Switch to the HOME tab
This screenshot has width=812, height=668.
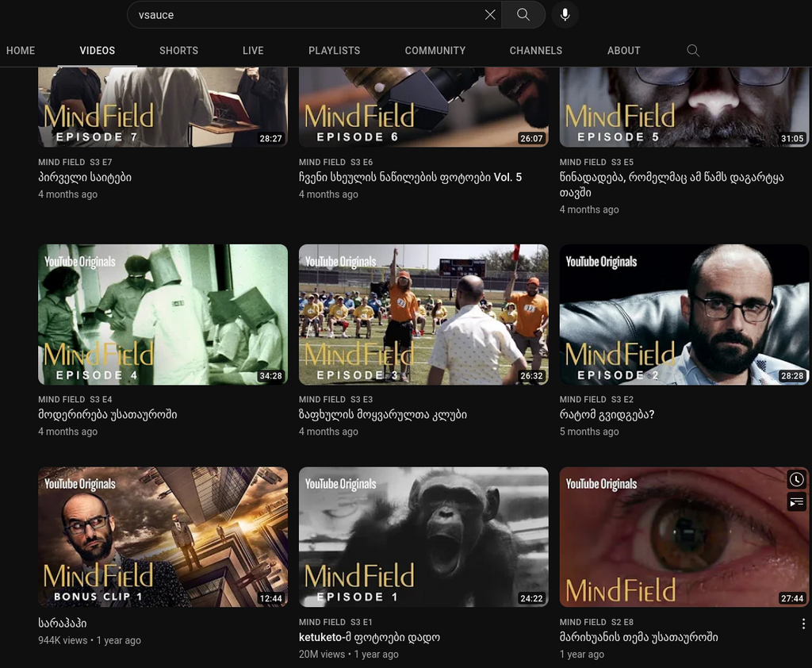coord(21,50)
